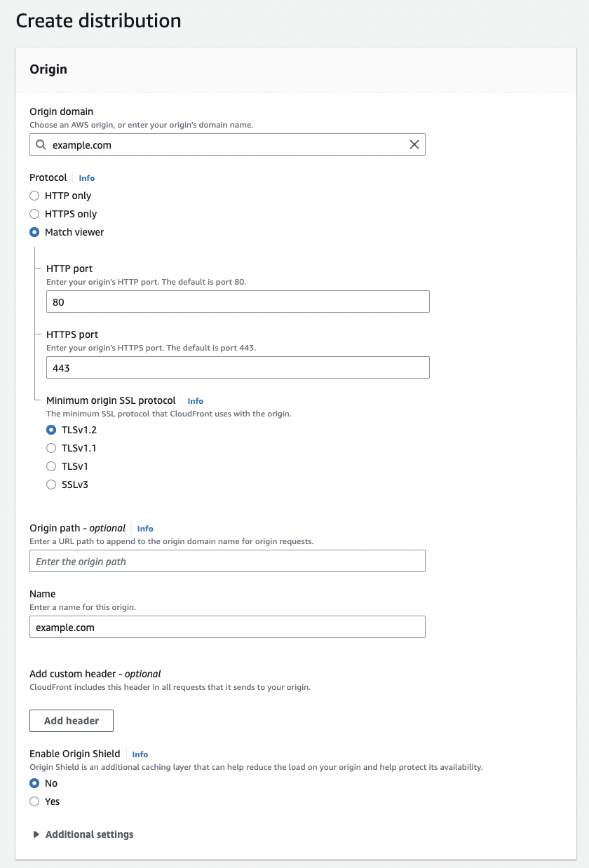Select TLSv1.1 as minimum SSL protocol
The image size is (589, 868).
click(51, 448)
